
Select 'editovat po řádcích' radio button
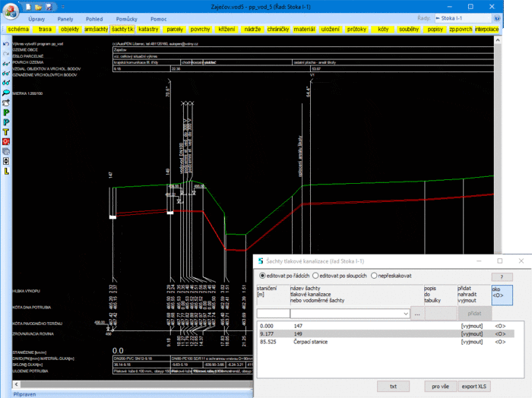pos(263,276)
